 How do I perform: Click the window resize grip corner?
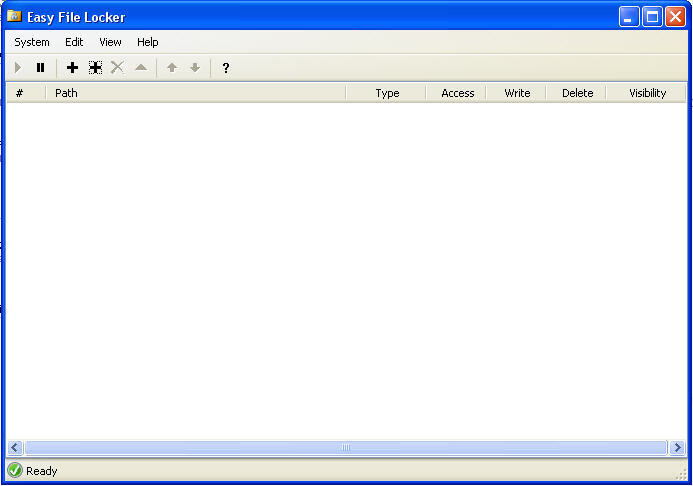pos(681,474)
